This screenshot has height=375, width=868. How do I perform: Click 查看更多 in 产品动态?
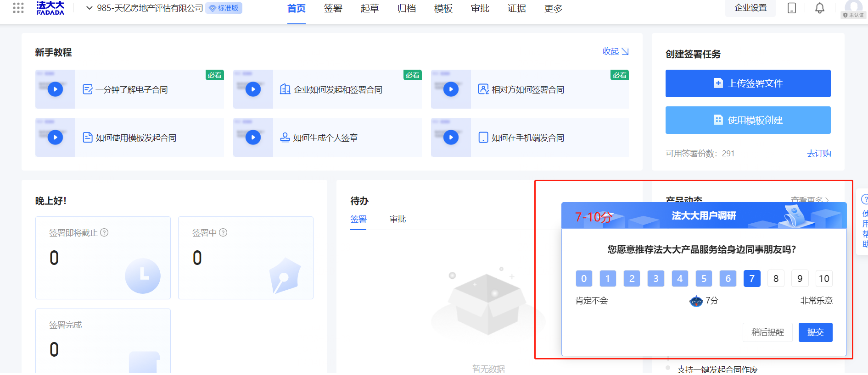(x=810, y=200)
